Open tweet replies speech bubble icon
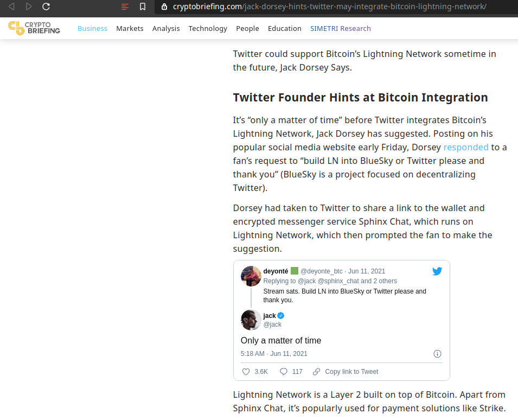The height and width of the screenshot is (420, 518). [x=284, y=372]
